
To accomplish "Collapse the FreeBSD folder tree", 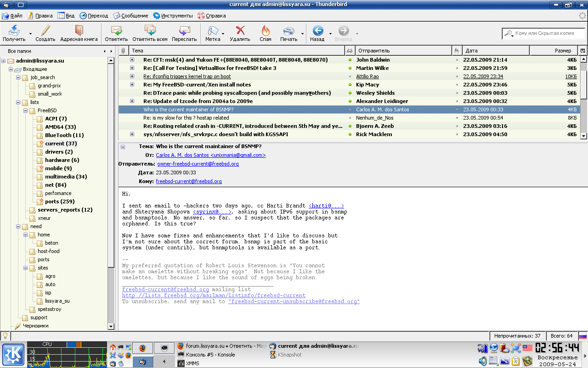I will (25, 110).
